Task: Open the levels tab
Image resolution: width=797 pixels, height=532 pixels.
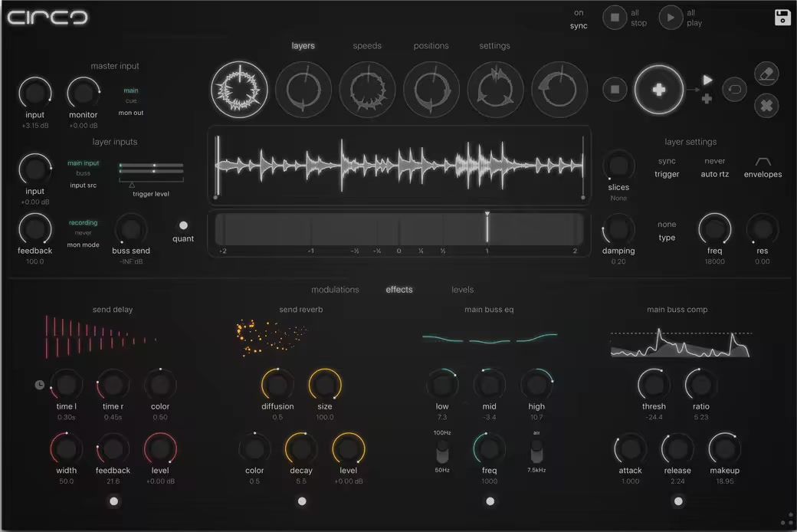Action: point(462,290)
